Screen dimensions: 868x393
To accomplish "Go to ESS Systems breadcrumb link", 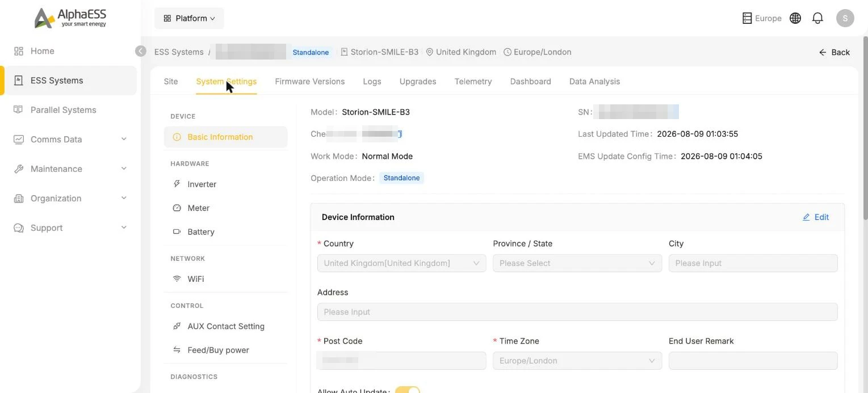I will click(179, 52).
